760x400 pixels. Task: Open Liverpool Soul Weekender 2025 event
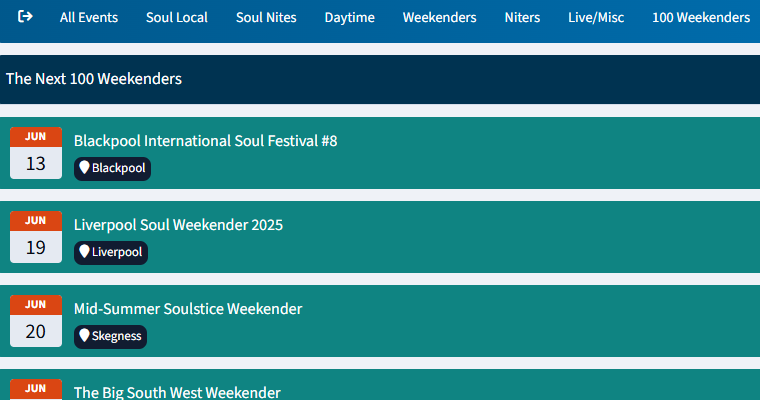(x=178, y=224)
